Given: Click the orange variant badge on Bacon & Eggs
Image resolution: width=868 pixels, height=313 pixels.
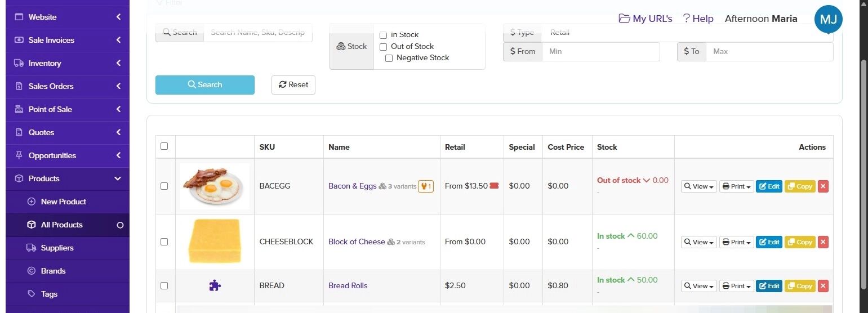Looking at the screenshot, I should point(426,186).
